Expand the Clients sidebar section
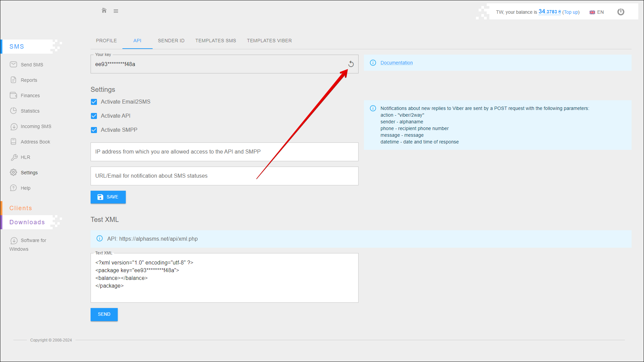This screenshot has height=362, width=644. [x=20, y=208]
